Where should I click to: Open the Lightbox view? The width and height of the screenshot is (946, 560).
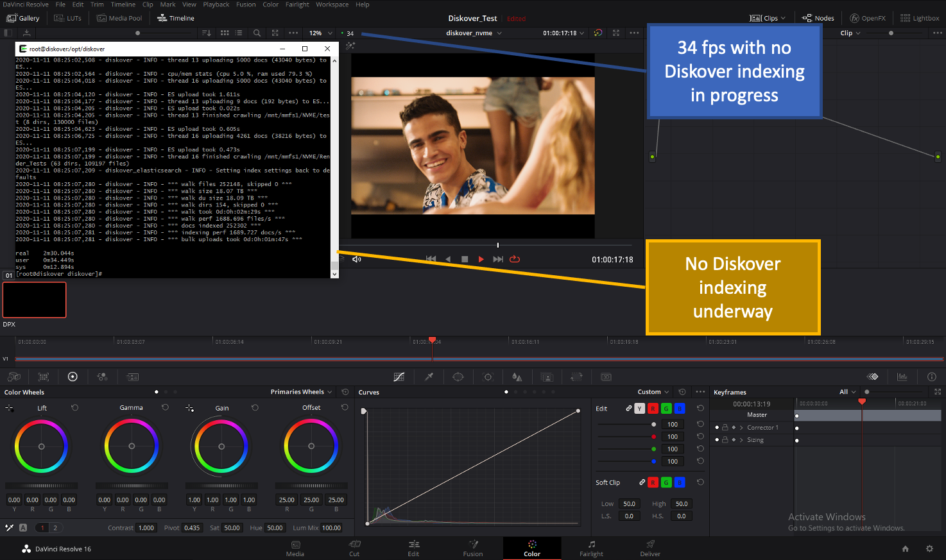tap(920, 18)
